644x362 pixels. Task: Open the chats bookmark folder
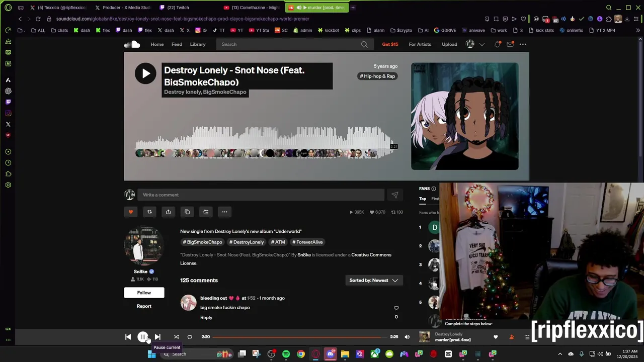pyautogui.click(x=59, y=30)
